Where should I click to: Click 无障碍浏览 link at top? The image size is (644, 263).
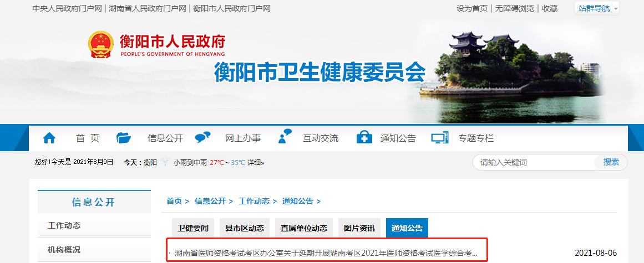pyautogui.click(x=515, y=9)
